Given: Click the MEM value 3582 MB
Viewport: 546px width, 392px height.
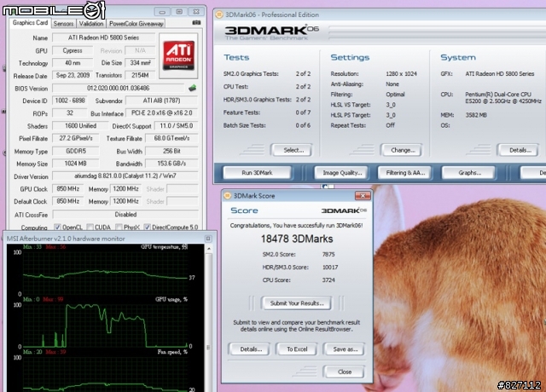Looking at the screenshot, I should 476,115.
